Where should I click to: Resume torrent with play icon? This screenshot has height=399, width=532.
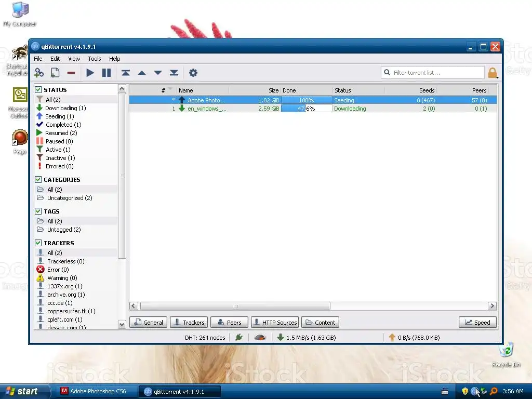tap(90, 73)
